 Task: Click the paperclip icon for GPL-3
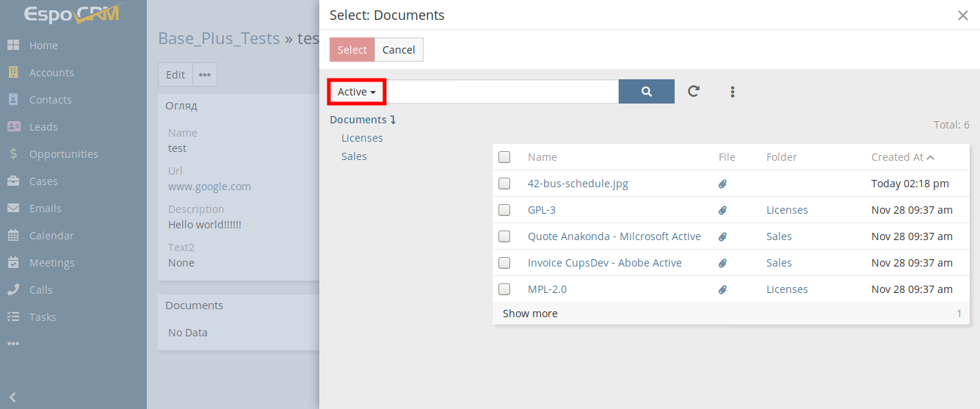[x=722, y=210]
